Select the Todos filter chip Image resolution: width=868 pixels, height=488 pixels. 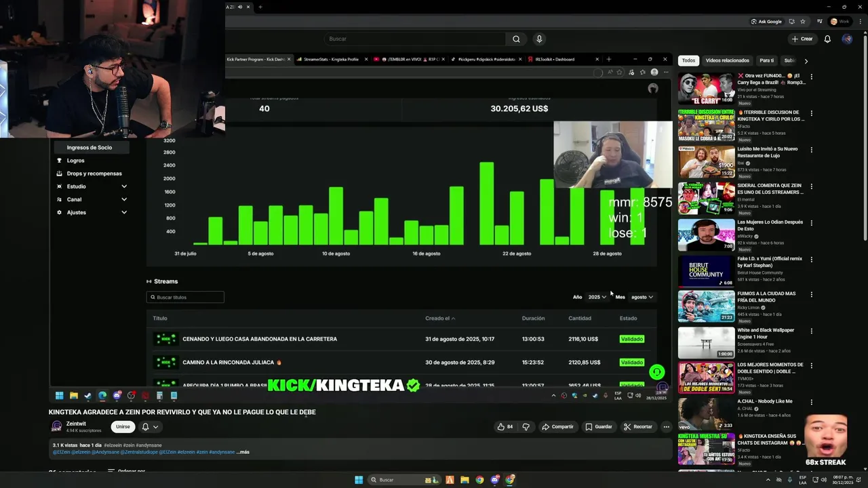pos(688,60)
